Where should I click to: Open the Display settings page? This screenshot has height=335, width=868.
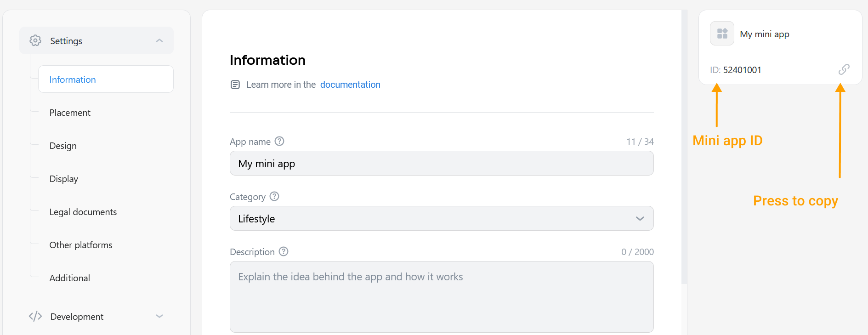64,179
